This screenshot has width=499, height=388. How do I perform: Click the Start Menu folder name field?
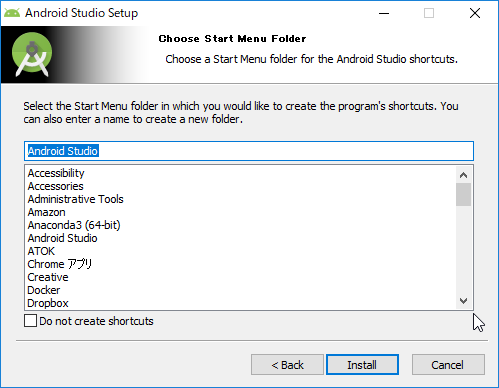tap(249, 151)
